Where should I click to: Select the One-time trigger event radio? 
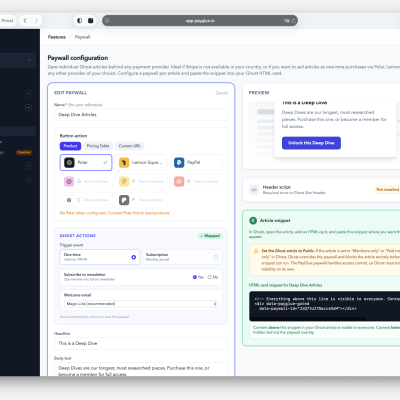[x=134, y=257]
